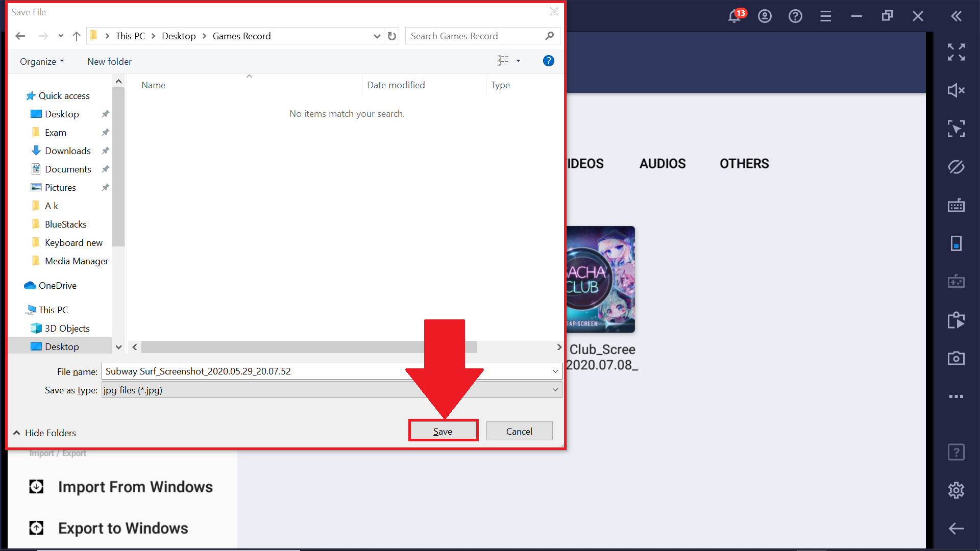Select the Gacha Club screenshot thumbnail
Screen dimensions: 980x551
(x=601, y=279)
